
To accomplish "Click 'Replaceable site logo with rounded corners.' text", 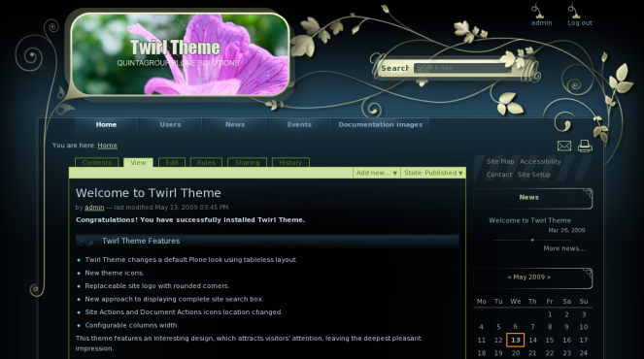I will (x=157, y=286).
